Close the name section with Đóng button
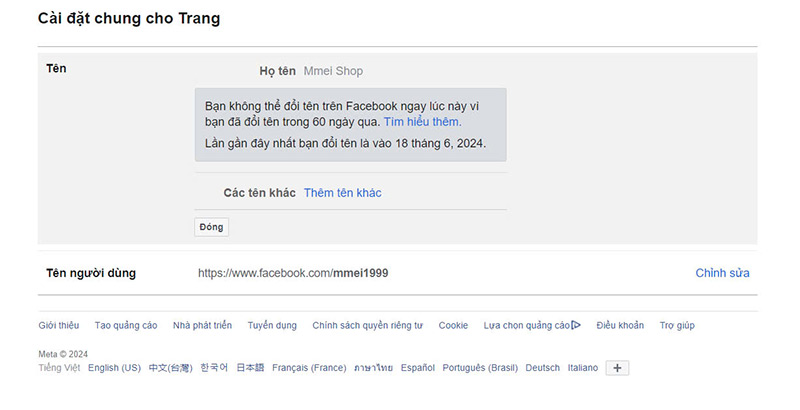 click(x=211, y=227)
